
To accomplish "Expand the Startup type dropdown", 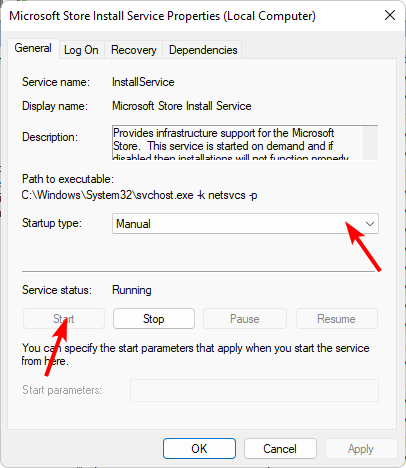I will click(245, 224).
